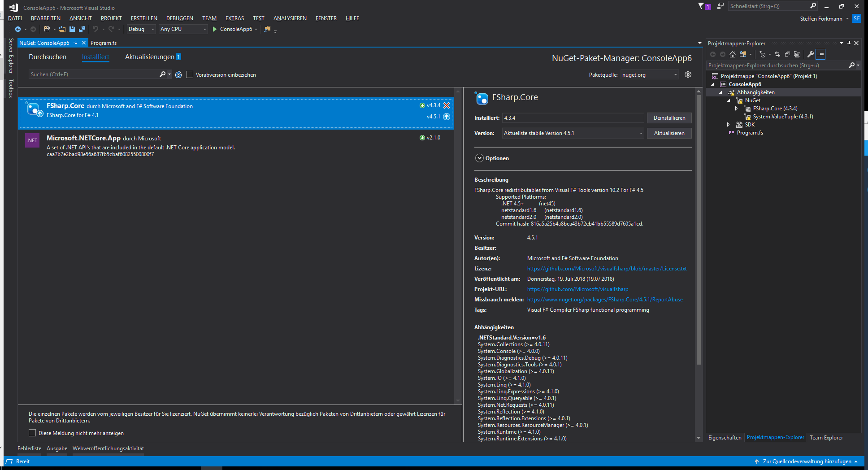The height and width of the screenshot is (470, 868).
Task: Open the DEBUGGEN menu
Action: 180,18
